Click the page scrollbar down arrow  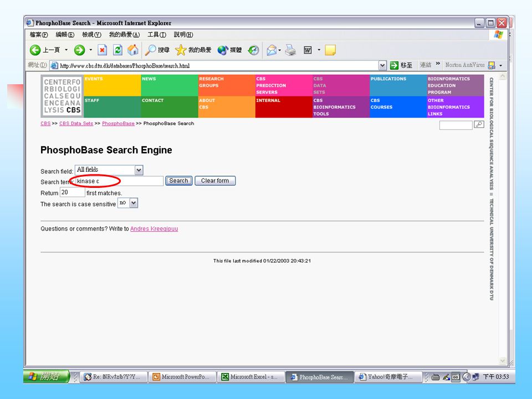click(503, 361)
